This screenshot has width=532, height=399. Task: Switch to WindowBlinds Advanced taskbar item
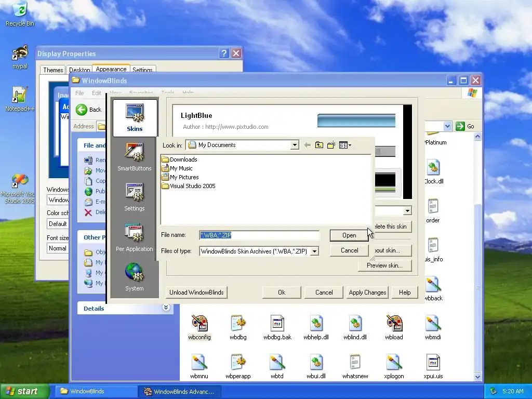point(180,392)
